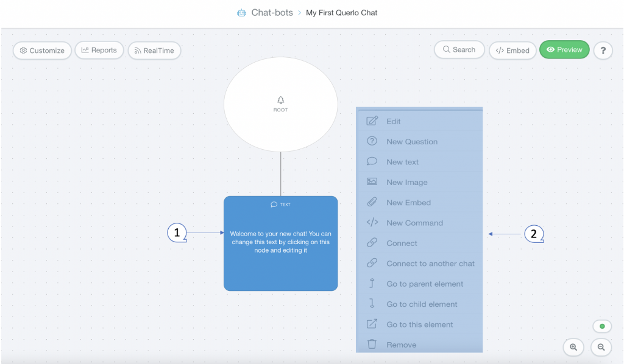Open the Reports button
Image resolution: width=624 pixels, height=364 pixels.
coord(99,50)
